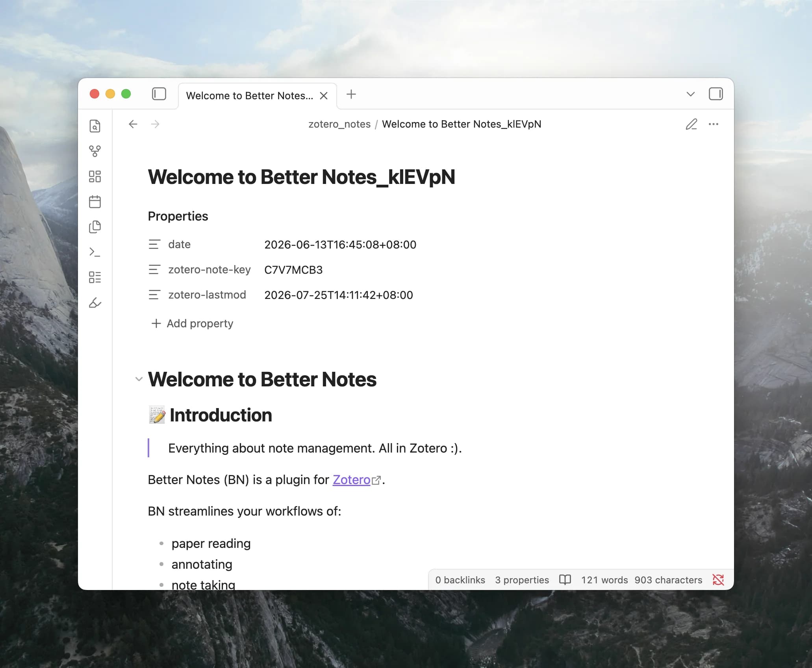812x668 pixels.
Task: Toggle the left sidebar
Action: pos(159,94)
